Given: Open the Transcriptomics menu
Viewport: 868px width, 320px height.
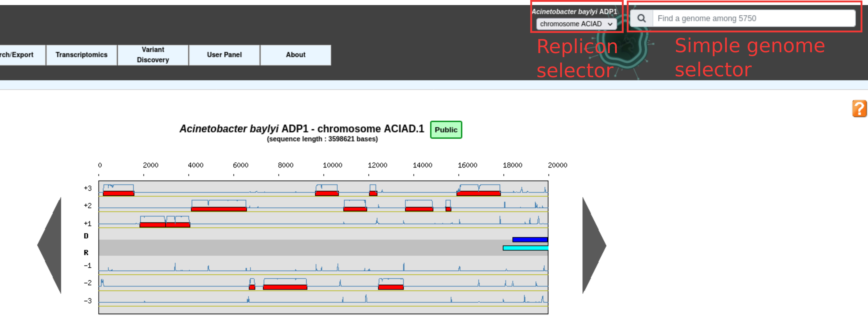Looking at the screenshot, I should (81, 55).
